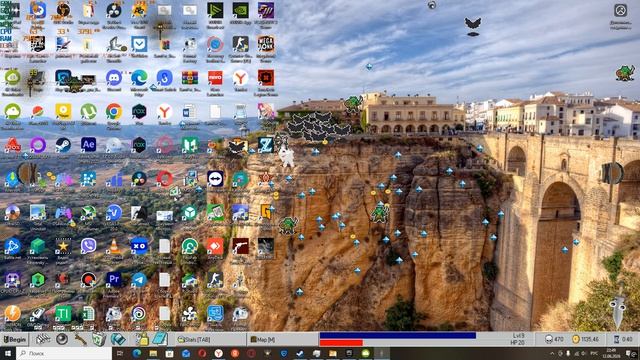Open the purple Viber shortcut

tap(88, 246)
